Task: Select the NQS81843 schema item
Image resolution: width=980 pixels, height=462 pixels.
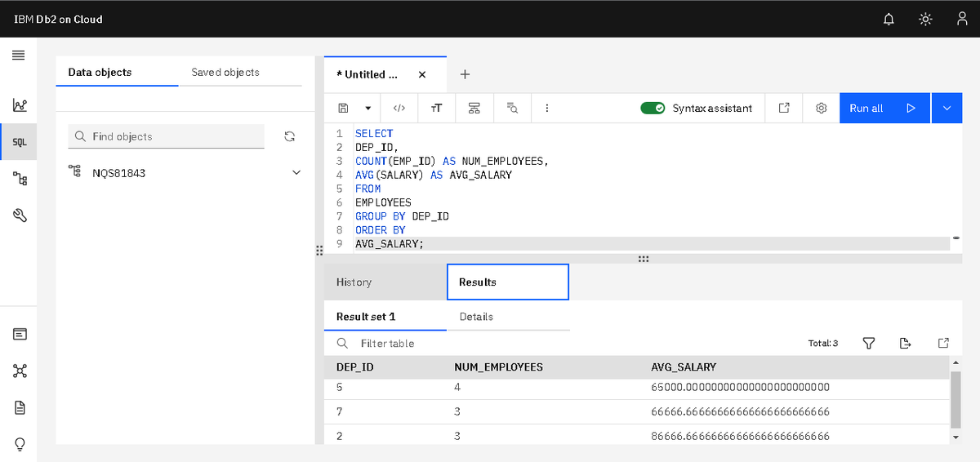Action: tap(119, 173)
